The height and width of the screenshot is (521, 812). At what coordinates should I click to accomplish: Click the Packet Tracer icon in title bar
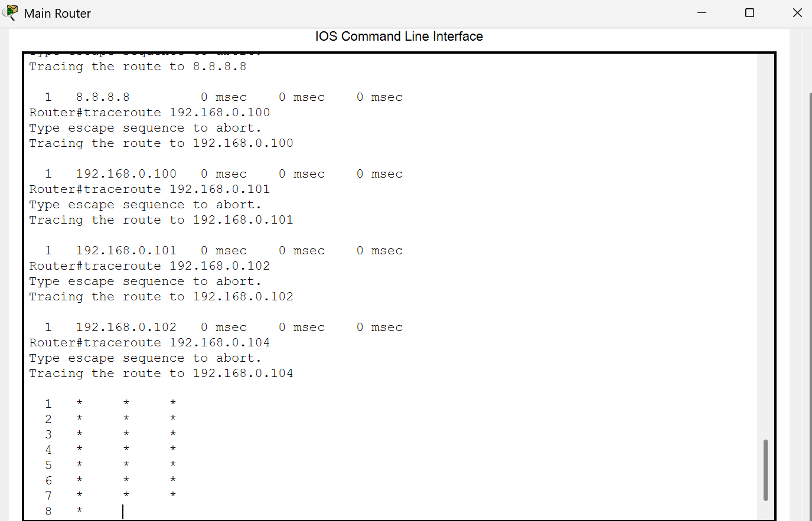[x=11, y=12]
